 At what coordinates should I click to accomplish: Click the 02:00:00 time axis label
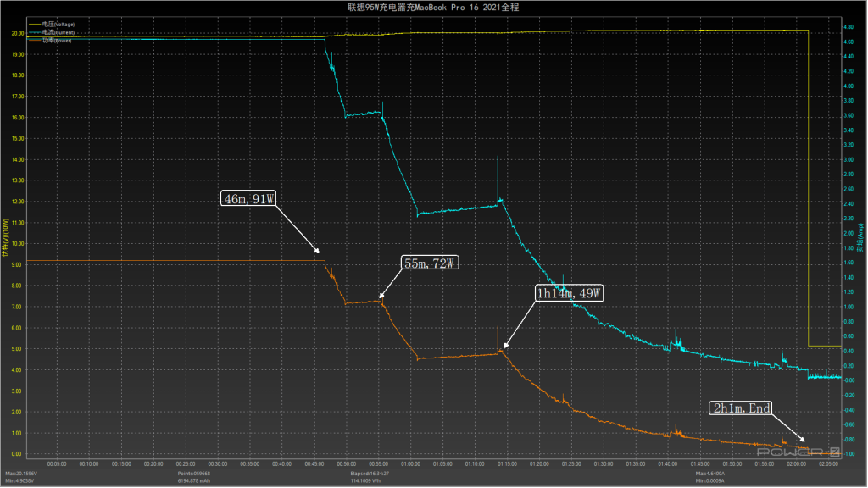coord(796,464)
